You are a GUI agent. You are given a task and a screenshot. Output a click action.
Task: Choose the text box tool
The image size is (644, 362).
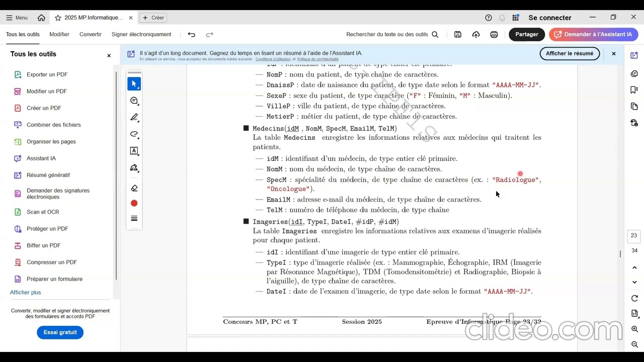tap(134, 151)
